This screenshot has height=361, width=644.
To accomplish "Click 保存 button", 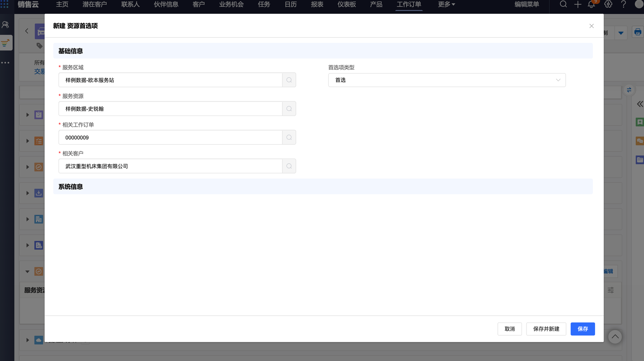I will click(582, 329).
